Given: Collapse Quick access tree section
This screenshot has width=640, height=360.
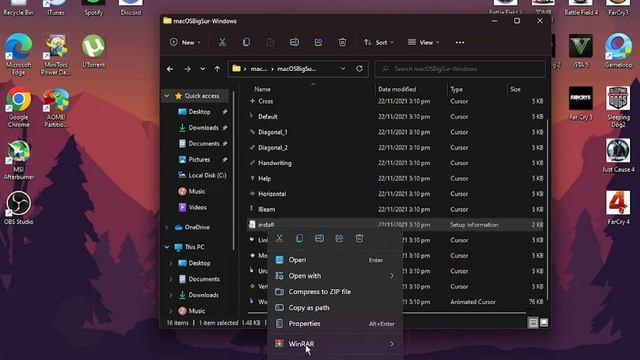Looking at the screenshot, I should pyautogui.click(x=167, y=96).
